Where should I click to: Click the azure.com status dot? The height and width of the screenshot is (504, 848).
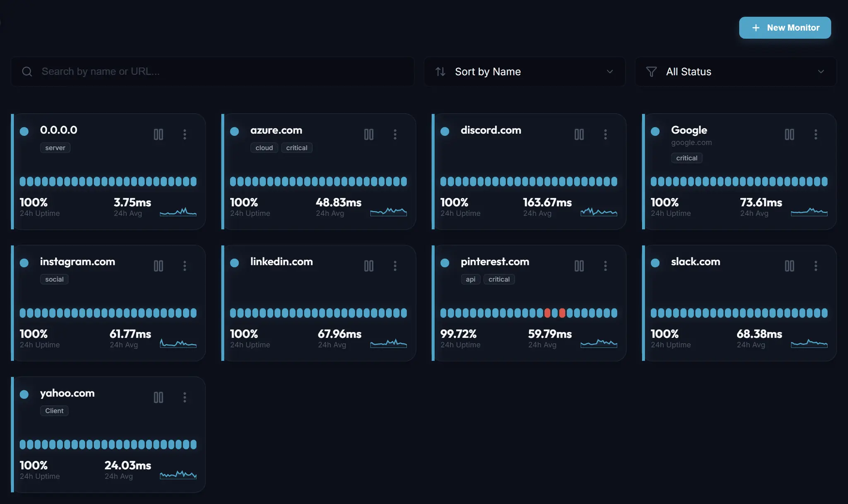pos(235,131)
